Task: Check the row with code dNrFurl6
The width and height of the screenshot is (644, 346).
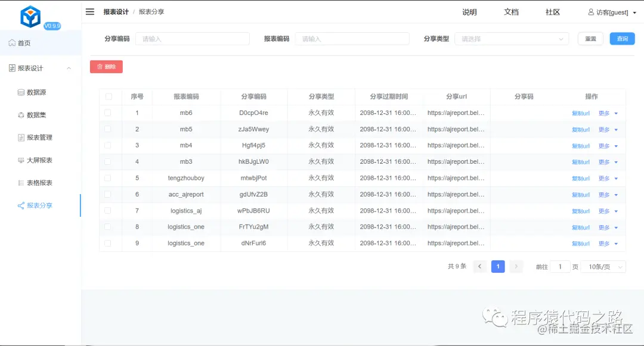Action: tap(107, 243)
